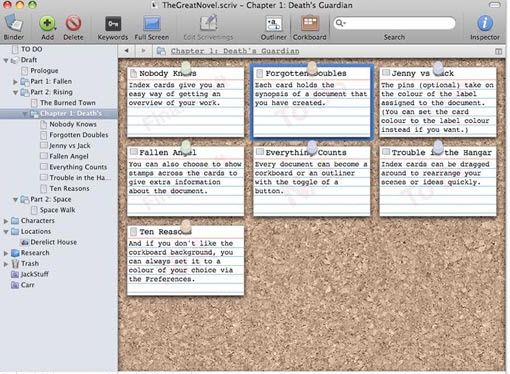Click the folder icon beside the header title
510x374 pixels.
click(161, 51)
